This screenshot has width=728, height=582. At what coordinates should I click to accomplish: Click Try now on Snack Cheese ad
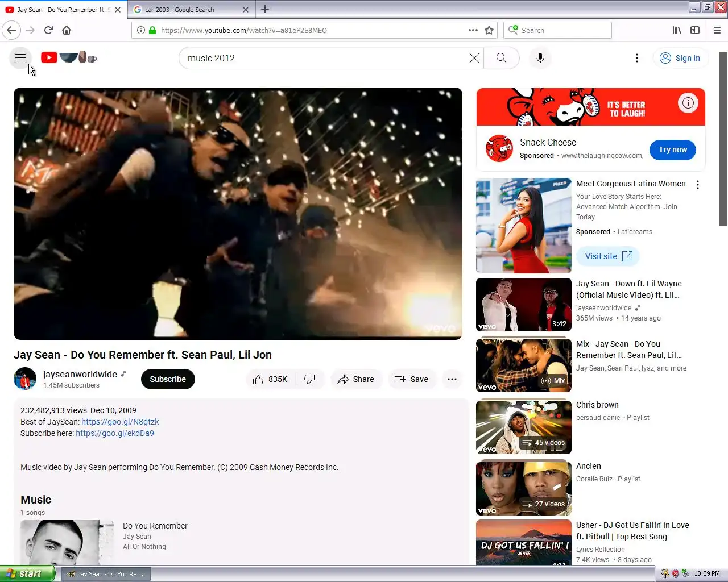click(673, 149)
